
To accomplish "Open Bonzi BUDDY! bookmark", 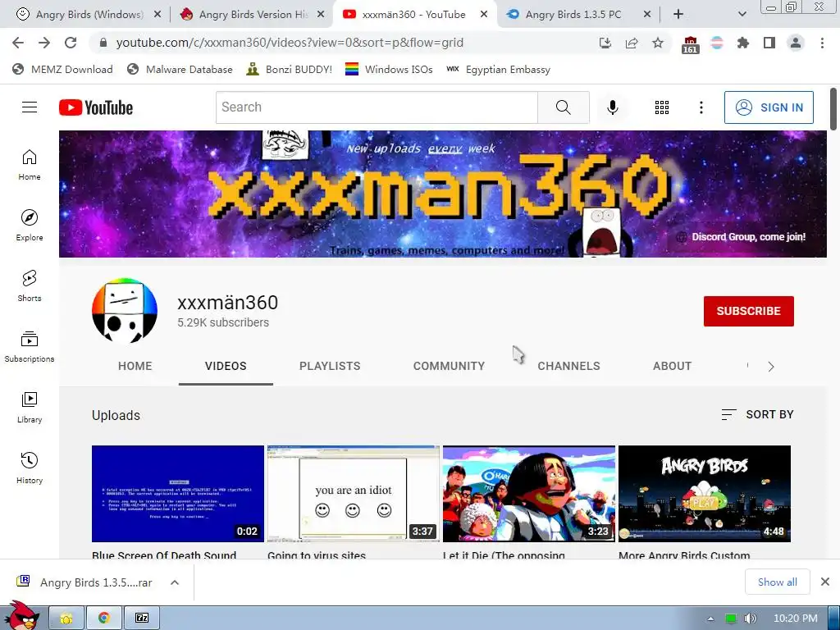I will click(x=290, y=69).
